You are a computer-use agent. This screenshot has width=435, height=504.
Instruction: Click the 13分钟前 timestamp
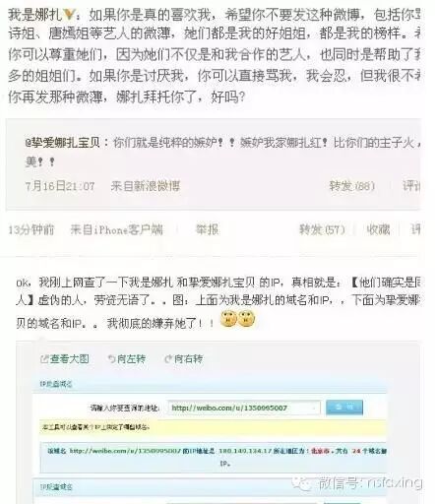coord(31,229)
